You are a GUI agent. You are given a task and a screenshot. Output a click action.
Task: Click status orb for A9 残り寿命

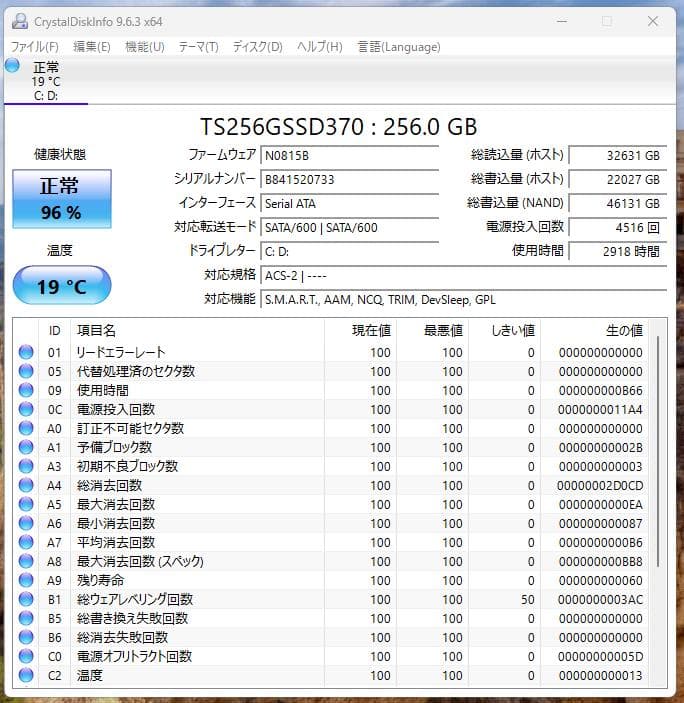26,580
